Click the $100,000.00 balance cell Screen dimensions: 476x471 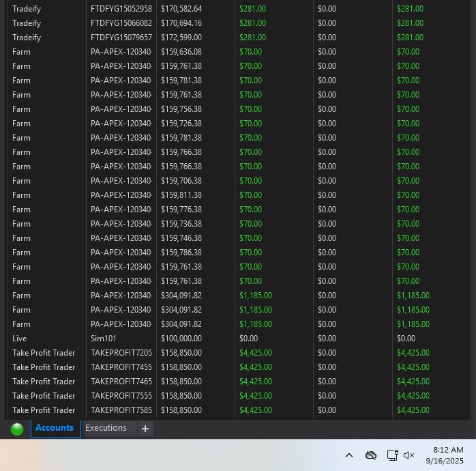point(181,339)
